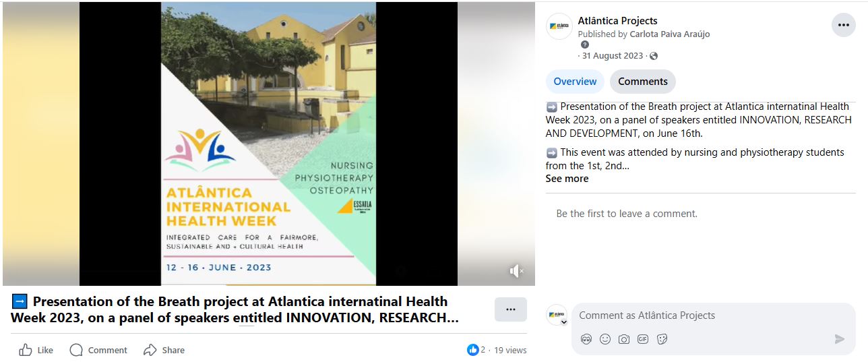Viewport: 868px width, 362px height.
Task: Click the public globe audience icon
Action: pyautogui.click(x=654, y=56)
